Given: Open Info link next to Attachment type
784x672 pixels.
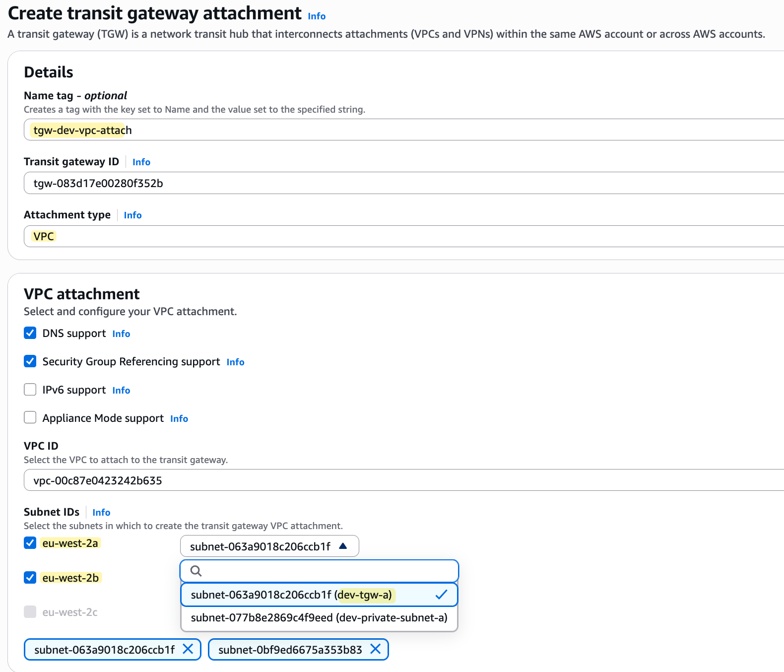Looking at the screenshot, I should (x=132, y=215).
